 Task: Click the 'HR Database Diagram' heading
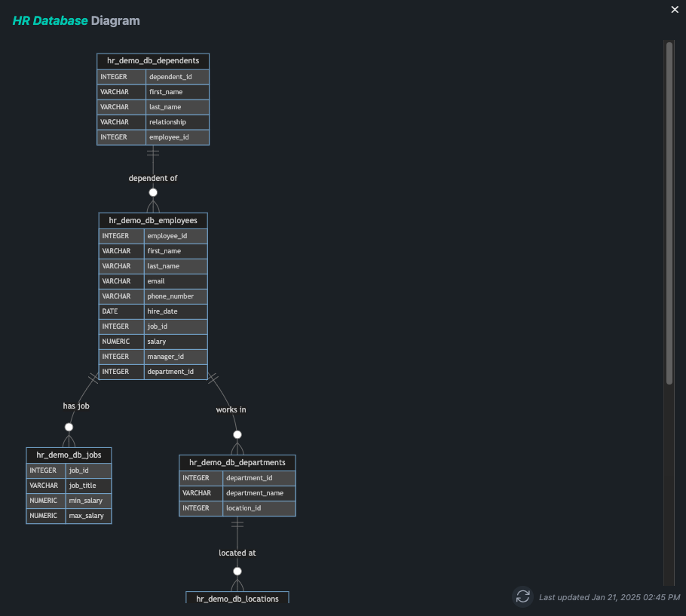pyautogui.click(x=76, y=20)
